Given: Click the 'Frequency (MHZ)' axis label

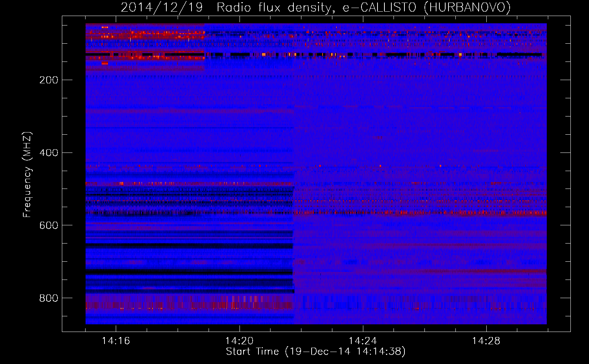Looking at the screenshot, I should [x=27, y=174].
